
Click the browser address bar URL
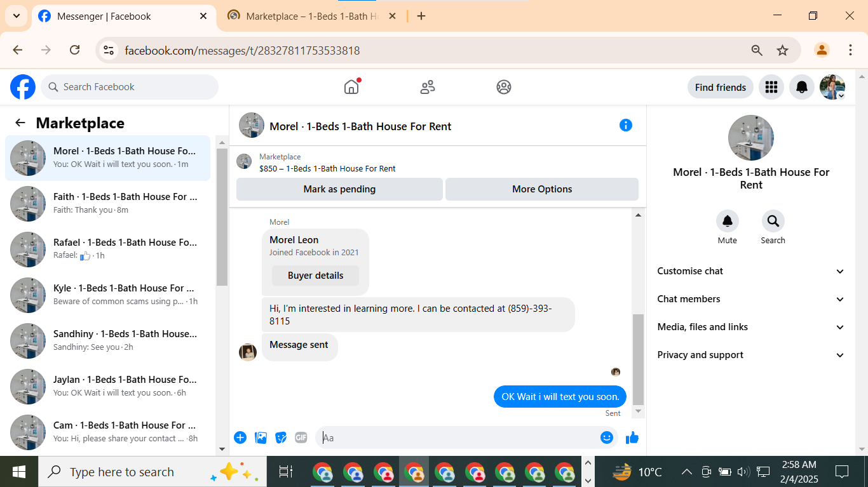[242, 51]
